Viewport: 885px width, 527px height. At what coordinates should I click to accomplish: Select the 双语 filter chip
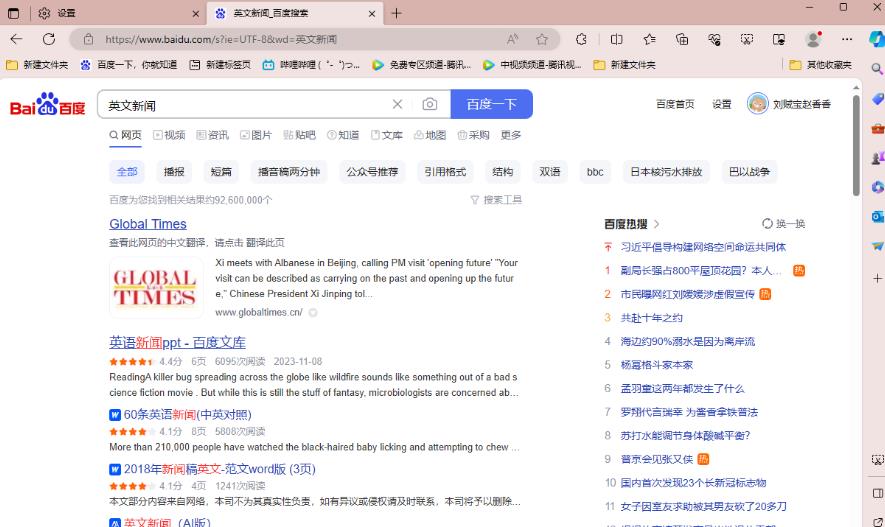tap(550, 172)
